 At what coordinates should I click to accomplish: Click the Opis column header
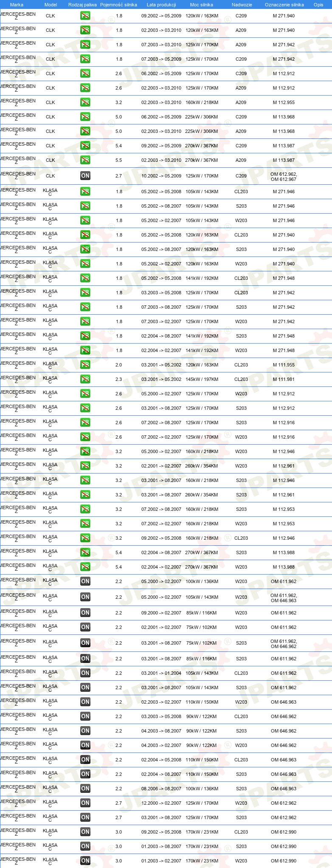pyautogui.click(x=318, y=5)
